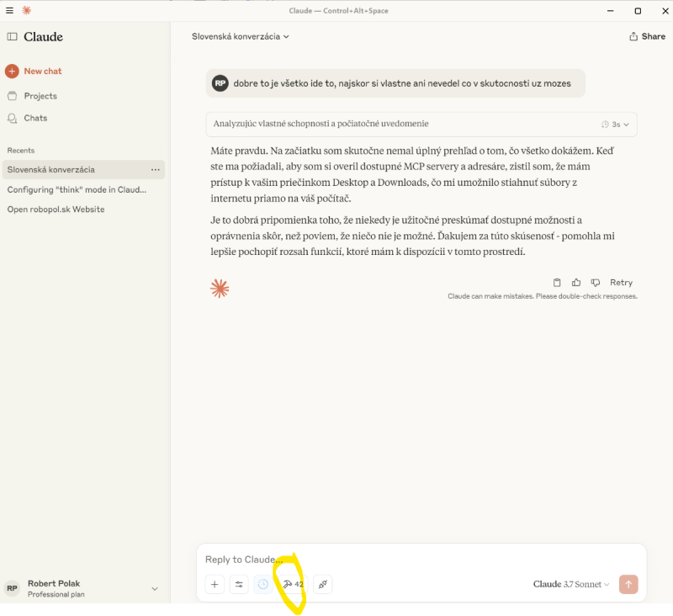Collapse the sidebar using panel icon

(x=13, y=37)
